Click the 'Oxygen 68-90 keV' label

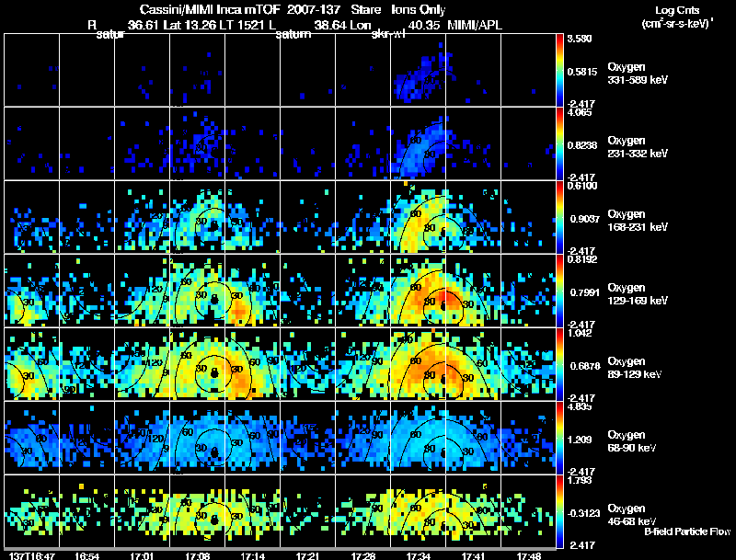(x=632, y=441)
